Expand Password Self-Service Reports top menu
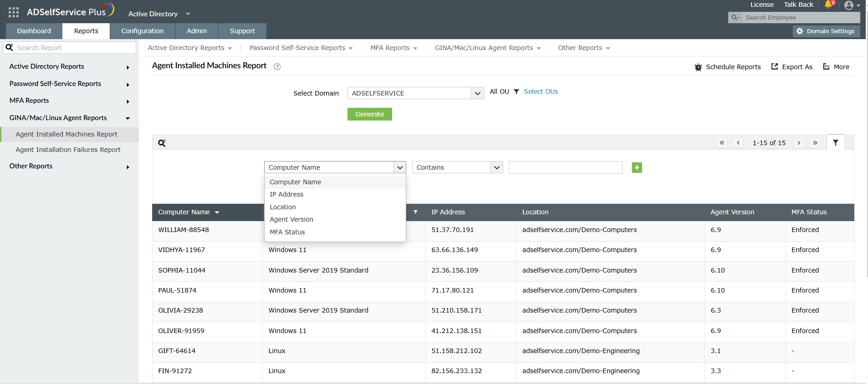 [x=301, y=48]
